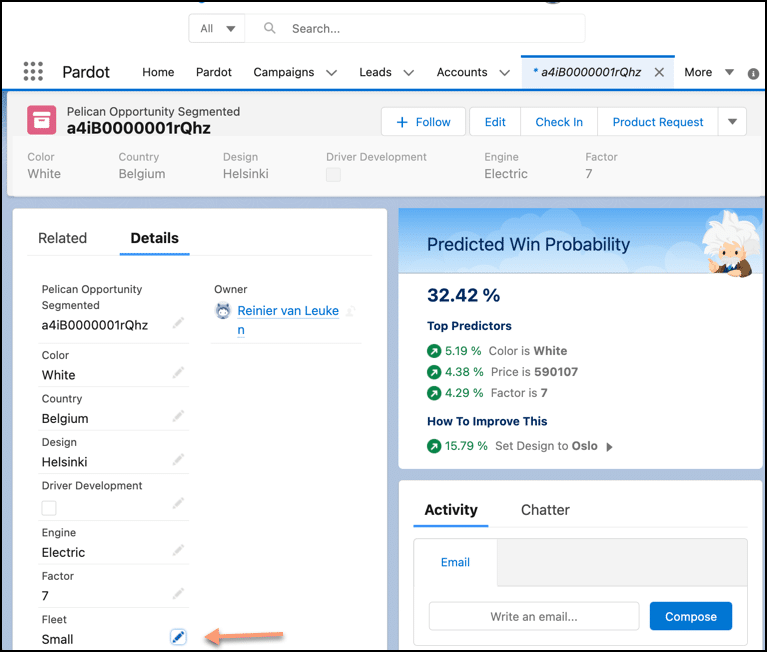
Task: Select the Details tab
Action: tap(155, 238)
